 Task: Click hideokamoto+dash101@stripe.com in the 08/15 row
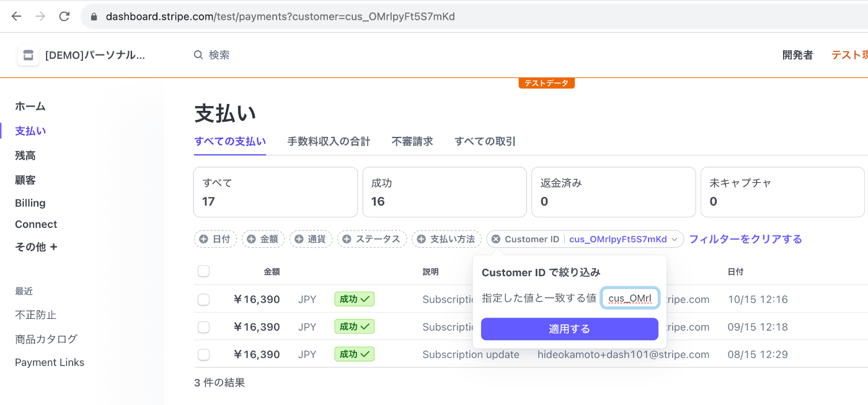point(623,355)
